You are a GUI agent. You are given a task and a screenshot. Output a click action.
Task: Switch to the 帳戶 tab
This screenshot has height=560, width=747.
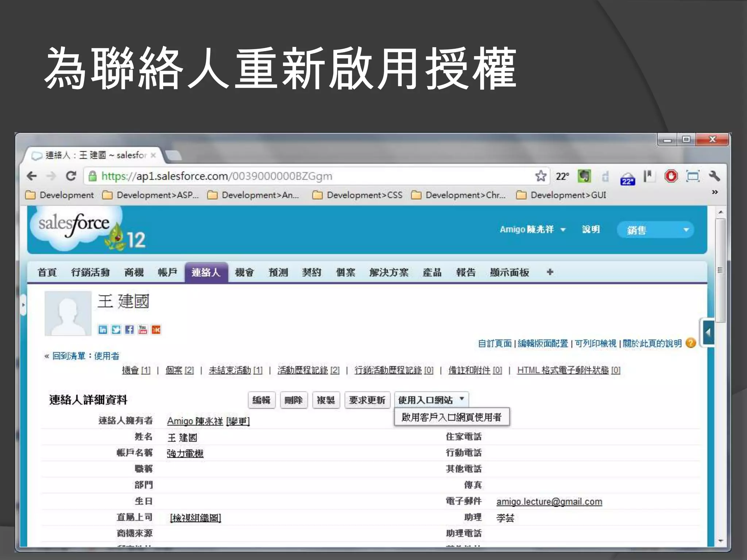(x=167, y=272)
